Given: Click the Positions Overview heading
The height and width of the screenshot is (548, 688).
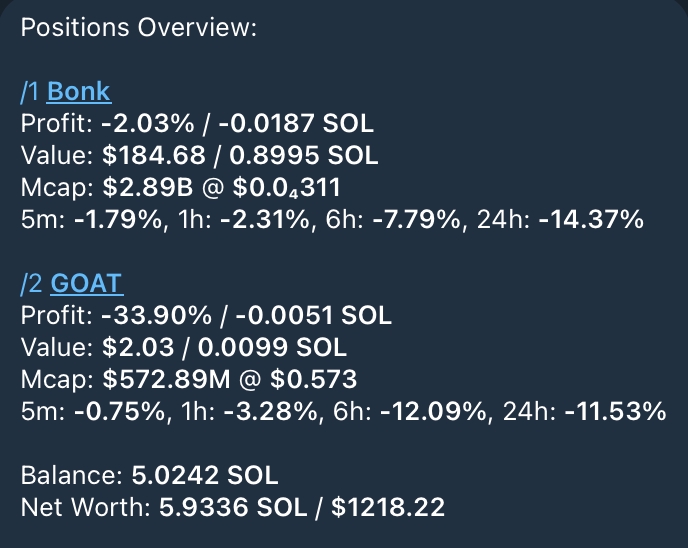Looking at the screenshot, I should (138, 27).
